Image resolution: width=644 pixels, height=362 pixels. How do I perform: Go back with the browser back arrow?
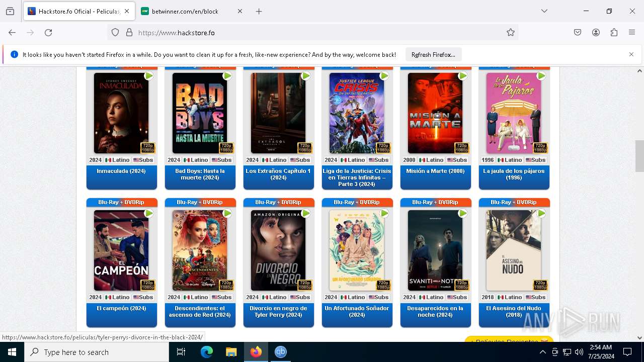12,33
